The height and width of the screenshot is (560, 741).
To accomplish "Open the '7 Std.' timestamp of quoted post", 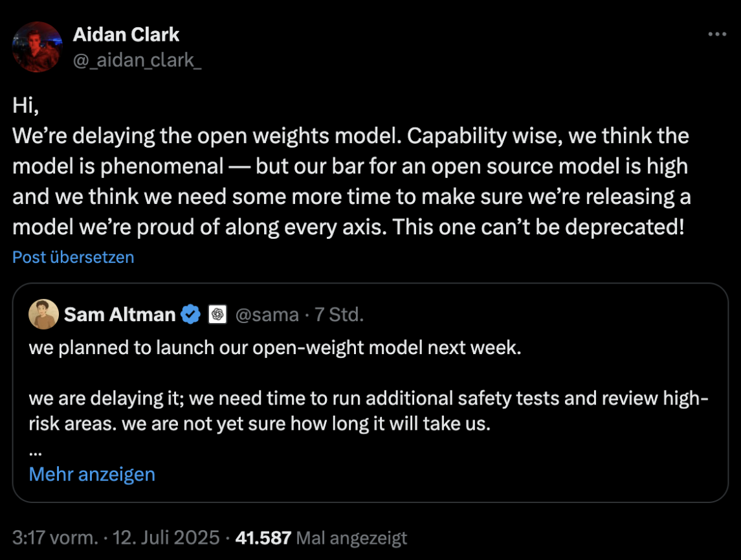I will (x=339, y=314).
